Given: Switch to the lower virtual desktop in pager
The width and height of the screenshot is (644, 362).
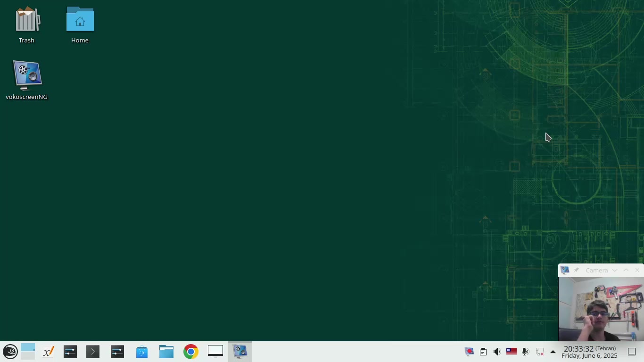Looking at the screenshot, I should pos(28,356).
